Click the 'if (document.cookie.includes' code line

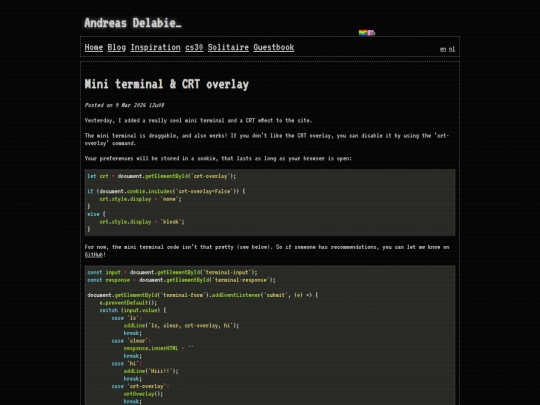(166, 191)
